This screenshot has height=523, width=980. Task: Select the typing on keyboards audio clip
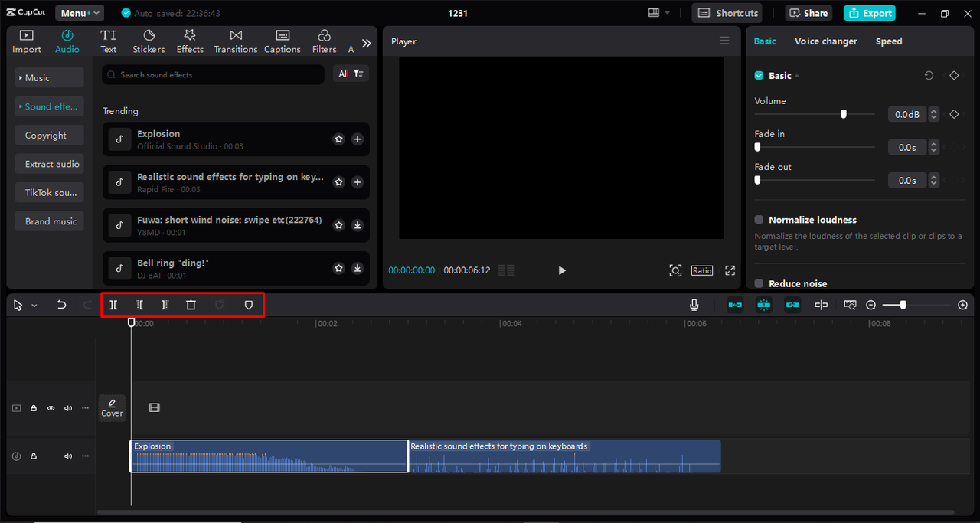565,456
